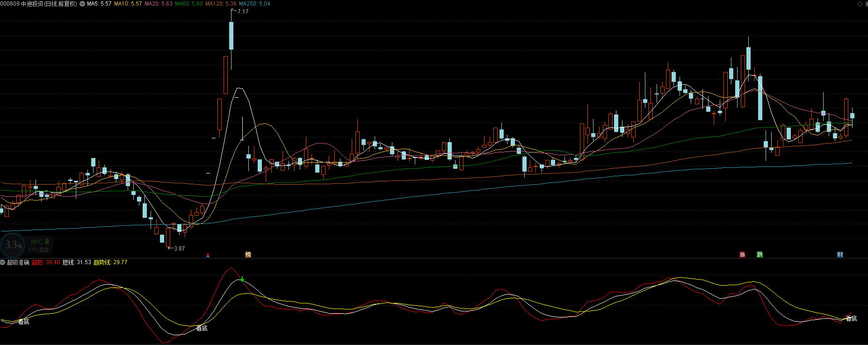This screenshot has height=345, width=868.
Task: Select the MA120: 5.36 label
Action: (x=221, y=4)
